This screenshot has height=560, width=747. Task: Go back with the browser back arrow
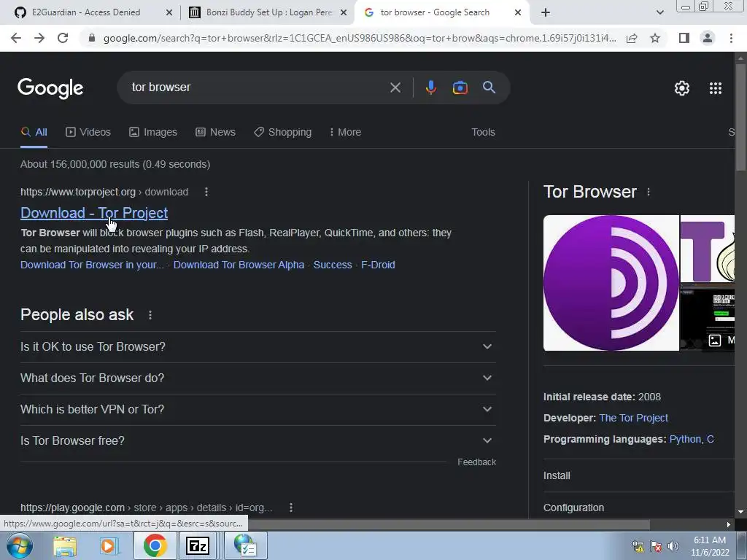coord(16,38)
